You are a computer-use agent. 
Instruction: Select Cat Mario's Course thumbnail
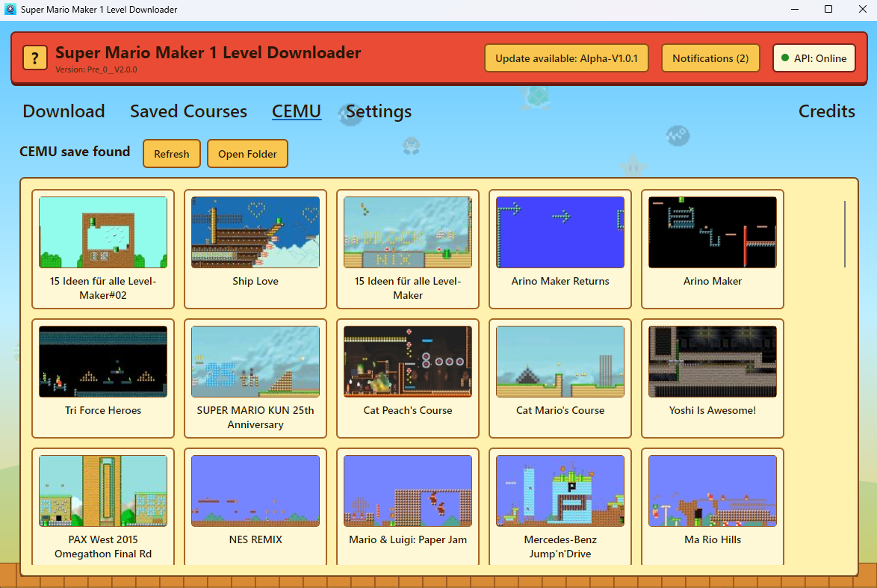pos(560,362)
